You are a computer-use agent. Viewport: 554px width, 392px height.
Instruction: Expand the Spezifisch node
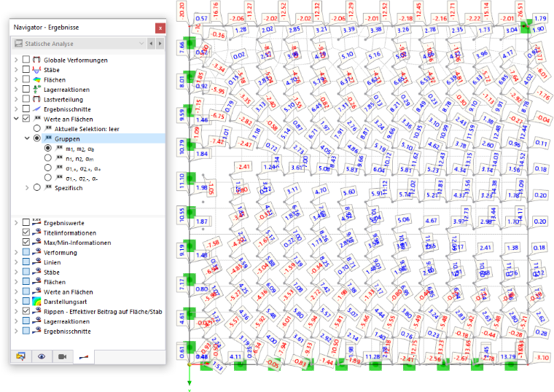point(27,187)
